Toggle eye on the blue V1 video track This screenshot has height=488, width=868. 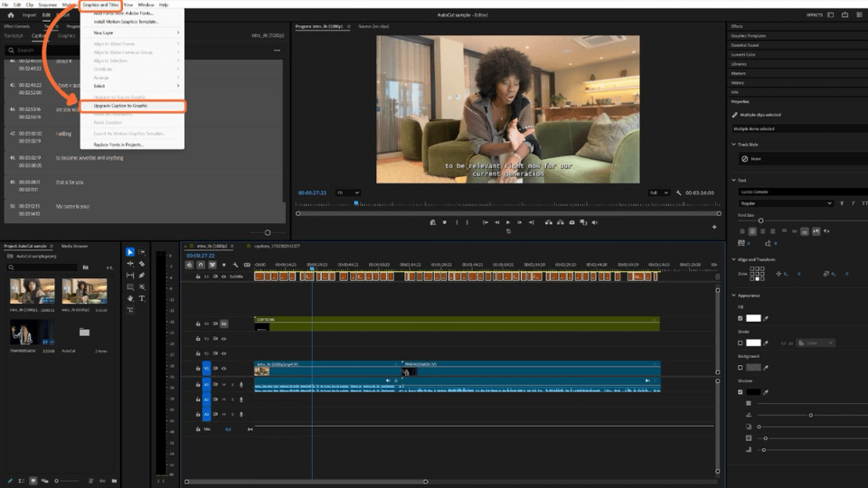tap(223, 369)
